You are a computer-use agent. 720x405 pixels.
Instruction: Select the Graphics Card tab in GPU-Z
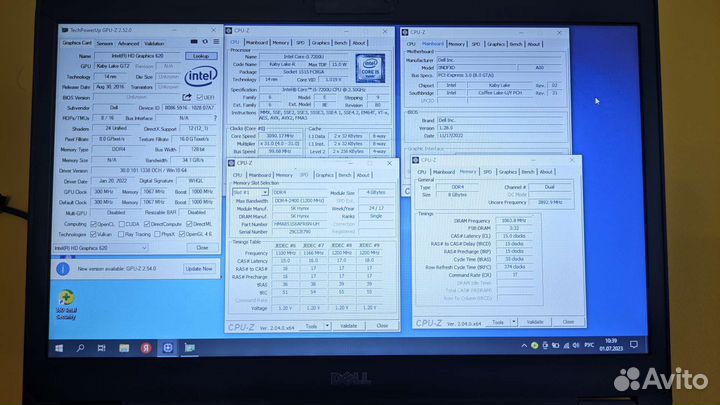click(77, 43)
